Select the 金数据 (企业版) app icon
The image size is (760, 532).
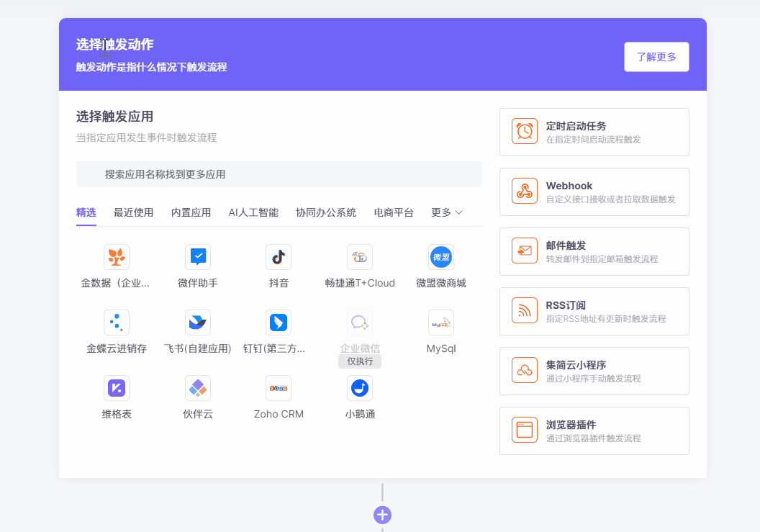click(117, 257)
